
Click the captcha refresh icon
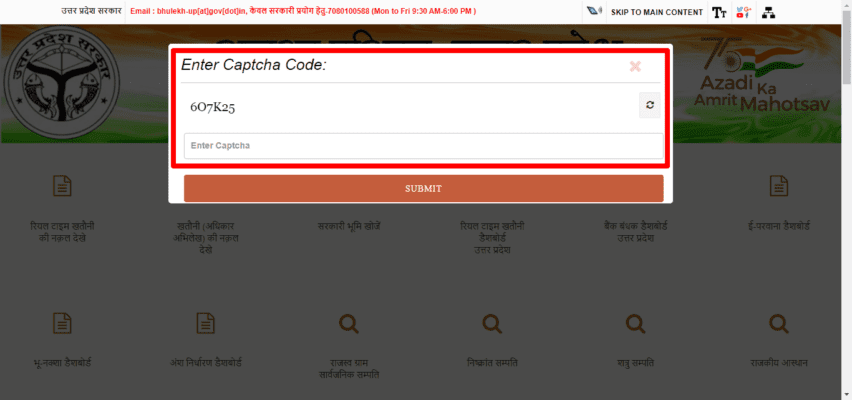tap(649, 105)
